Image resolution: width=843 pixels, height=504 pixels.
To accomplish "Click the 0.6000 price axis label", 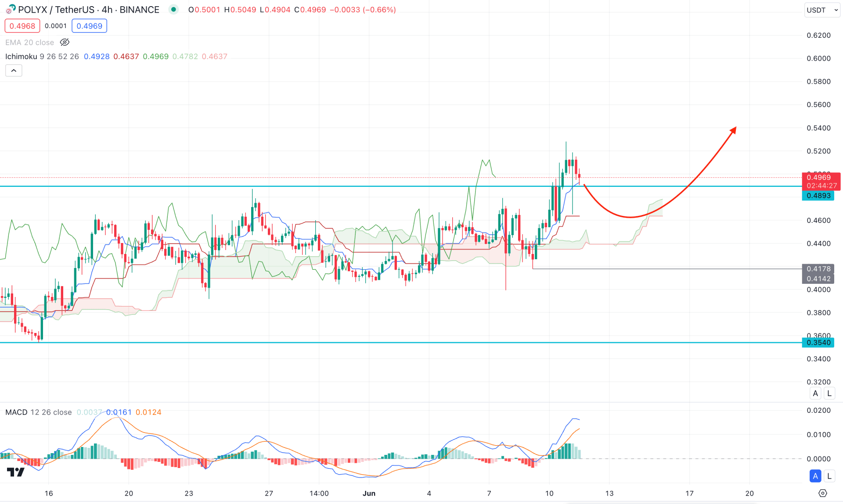I will (818, 58).
